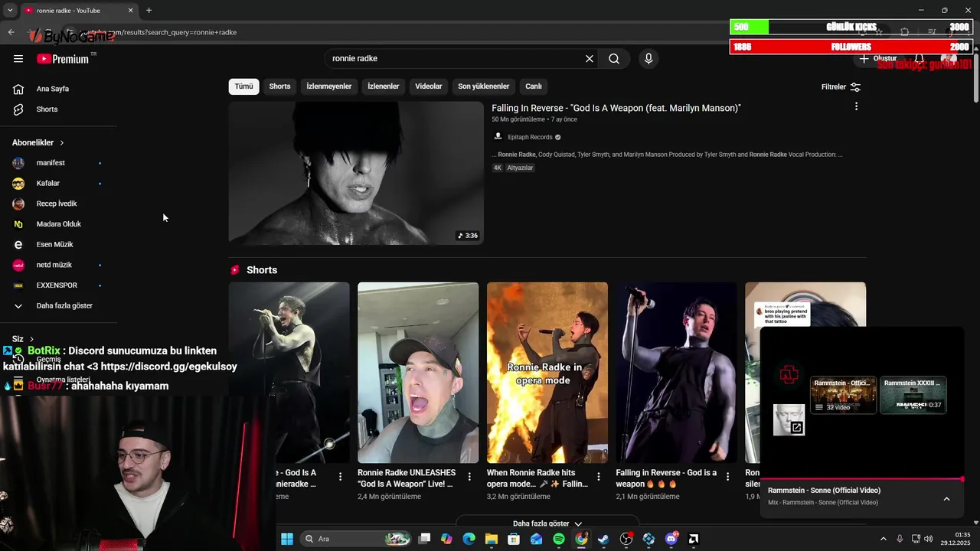Open the three-dot menu of God Is A Weapon result
The width and height of the screenshot is (980, 551).
click(856, 106)
